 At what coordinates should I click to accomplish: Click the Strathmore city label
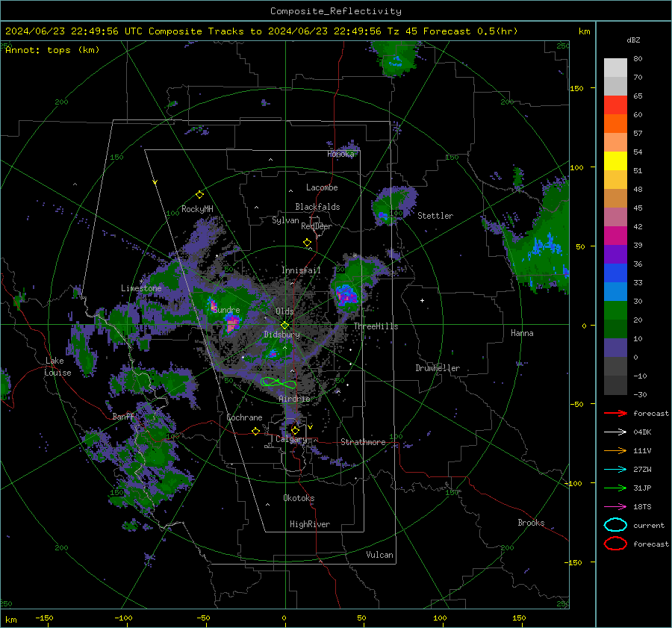(x=363, y=442)
